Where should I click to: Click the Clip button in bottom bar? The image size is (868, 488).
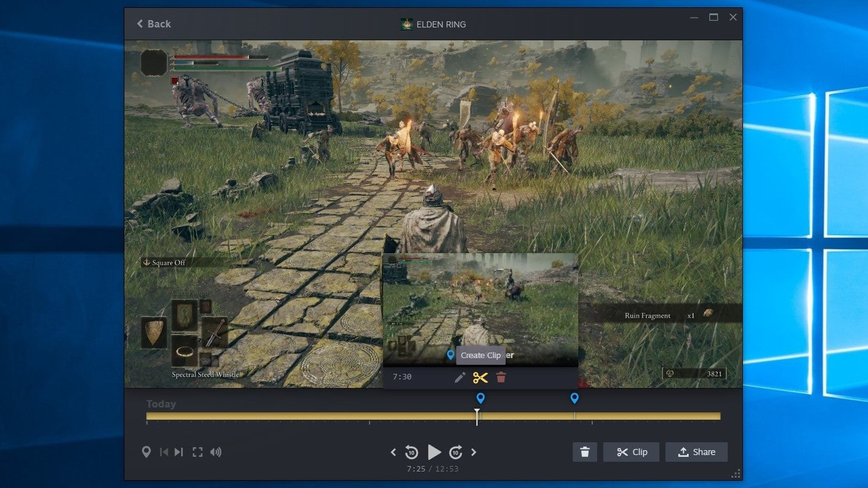[x=631, y=452]
